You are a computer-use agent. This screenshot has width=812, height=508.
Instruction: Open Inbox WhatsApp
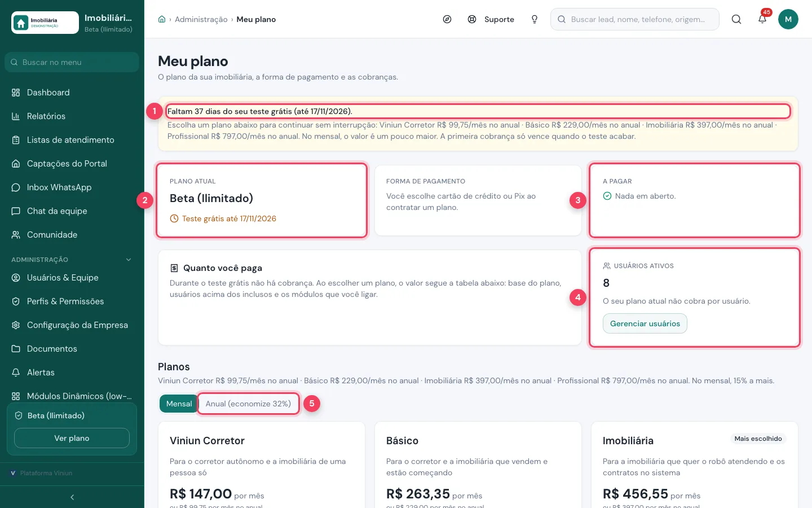pos(72,187)
